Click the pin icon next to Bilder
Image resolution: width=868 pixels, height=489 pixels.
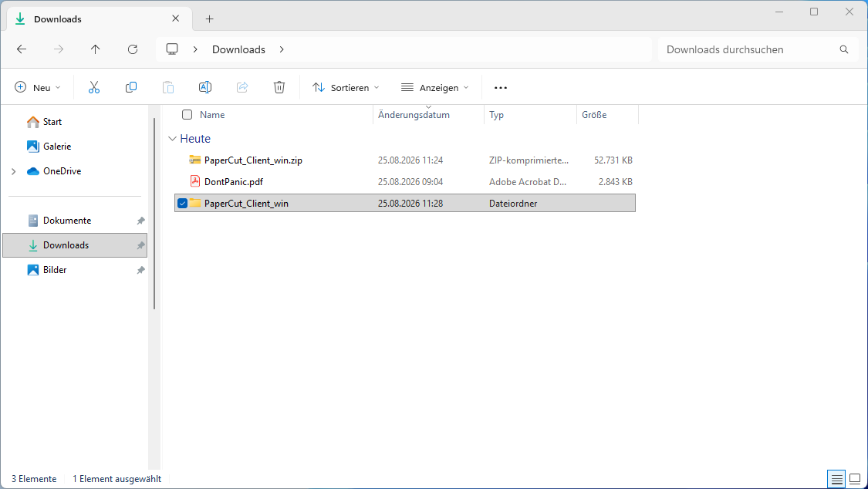(x=140, y=270)
